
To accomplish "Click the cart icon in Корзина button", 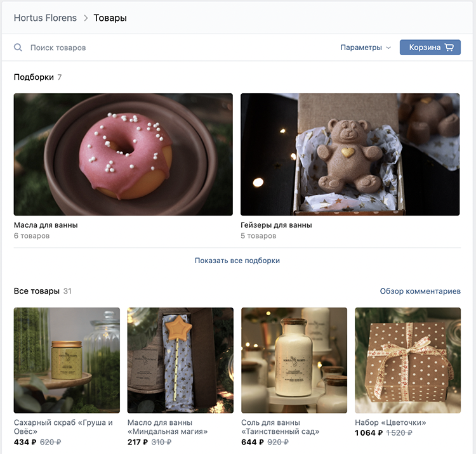I will click(449, 48).
